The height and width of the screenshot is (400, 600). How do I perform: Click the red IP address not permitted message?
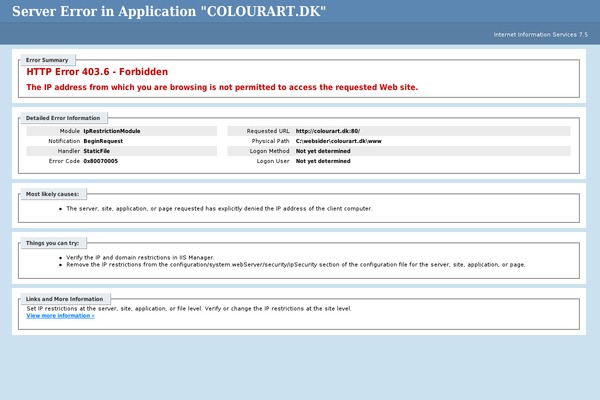[222, 87]
